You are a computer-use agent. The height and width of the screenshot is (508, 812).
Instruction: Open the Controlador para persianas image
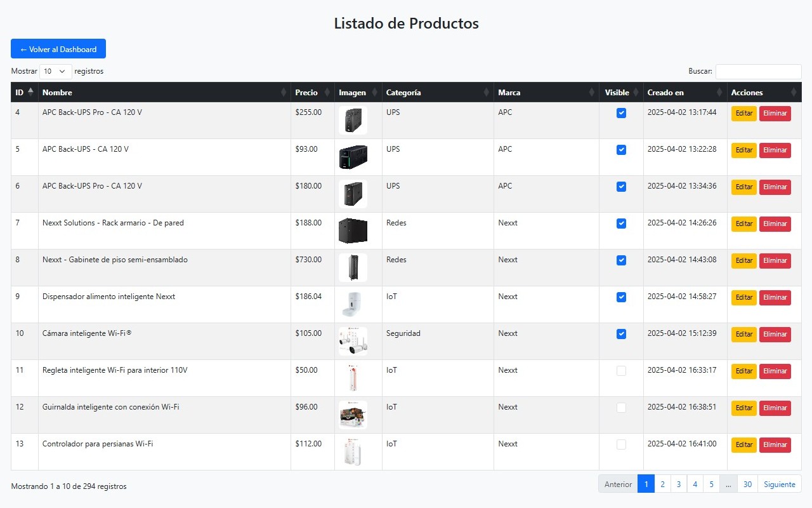[x=353, y=452]
